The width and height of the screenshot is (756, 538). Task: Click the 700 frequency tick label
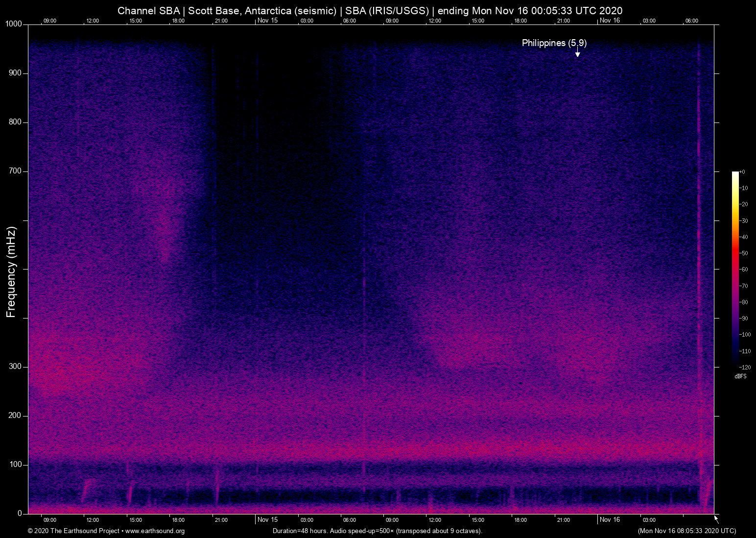point(15,171)
